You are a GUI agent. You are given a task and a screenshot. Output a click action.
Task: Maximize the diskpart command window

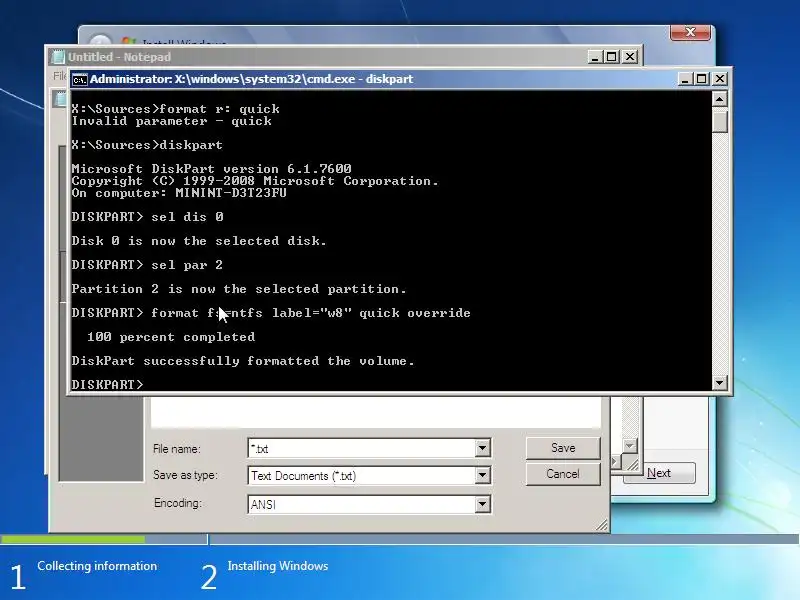coord(702,79)
